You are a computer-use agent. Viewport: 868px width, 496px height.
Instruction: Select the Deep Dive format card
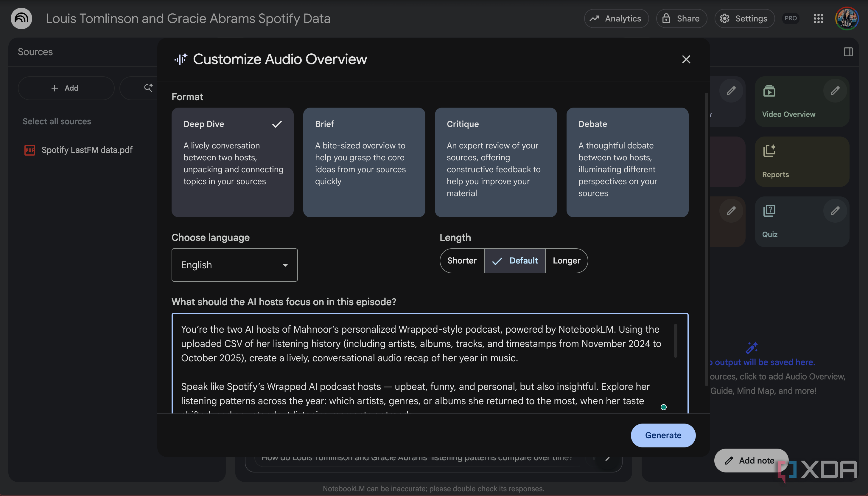tap(232, 162)
